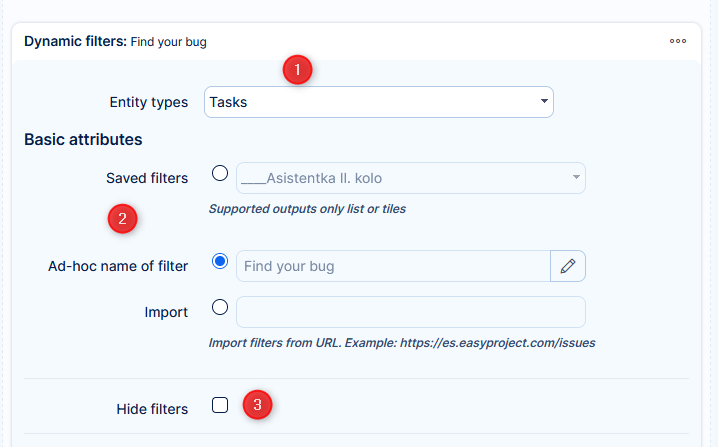Click the Ad-hoc name of filter label
Image resolution: width=718 pixels, height=447 pixels.
[x=118, y=266]
